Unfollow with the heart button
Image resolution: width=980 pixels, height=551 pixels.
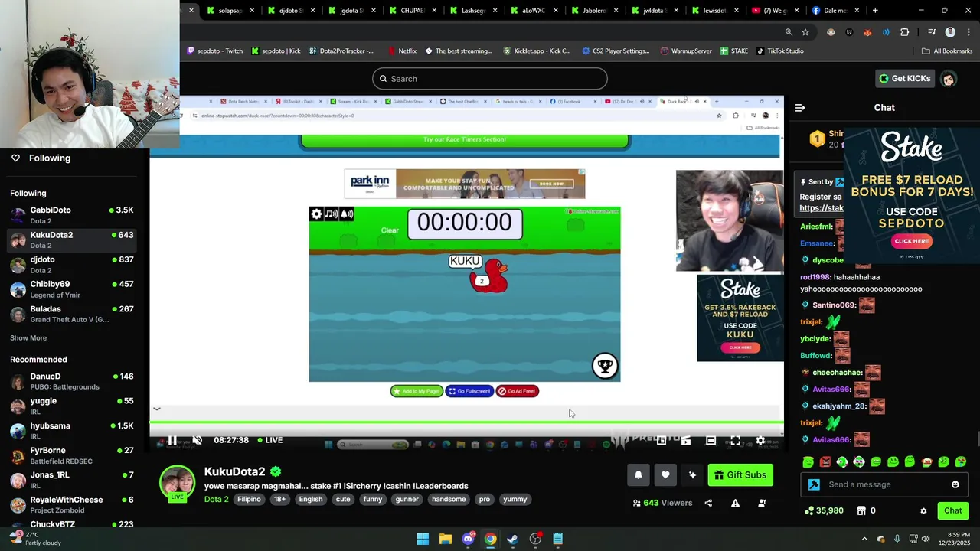click(x=665, y=475)
